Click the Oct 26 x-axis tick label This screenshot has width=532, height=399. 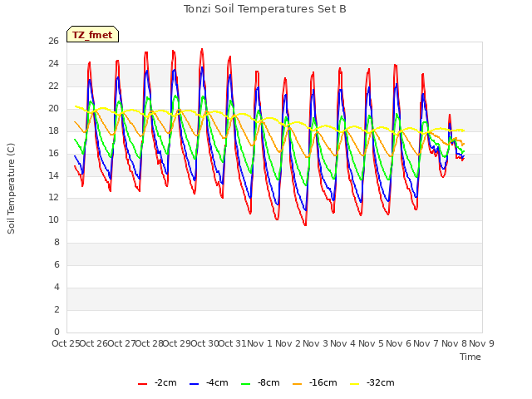click(94, 343)
